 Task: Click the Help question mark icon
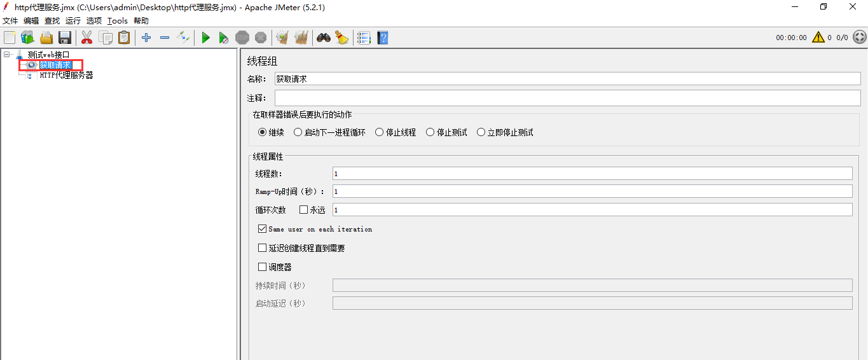(x=383, y=38)
